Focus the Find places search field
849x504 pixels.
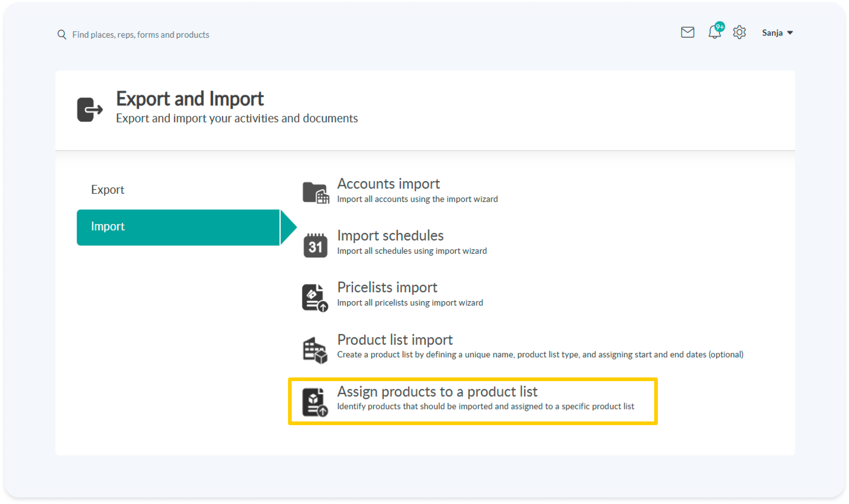coord(141,35)
